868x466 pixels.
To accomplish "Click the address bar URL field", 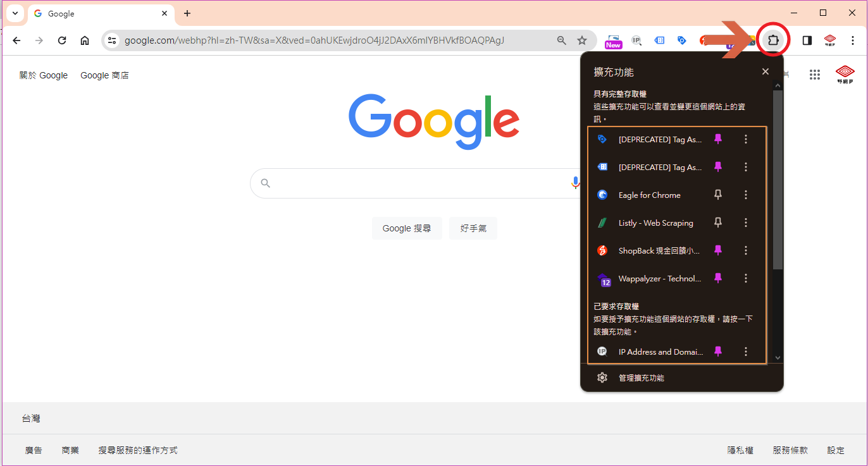I will [x=314, y=40].
